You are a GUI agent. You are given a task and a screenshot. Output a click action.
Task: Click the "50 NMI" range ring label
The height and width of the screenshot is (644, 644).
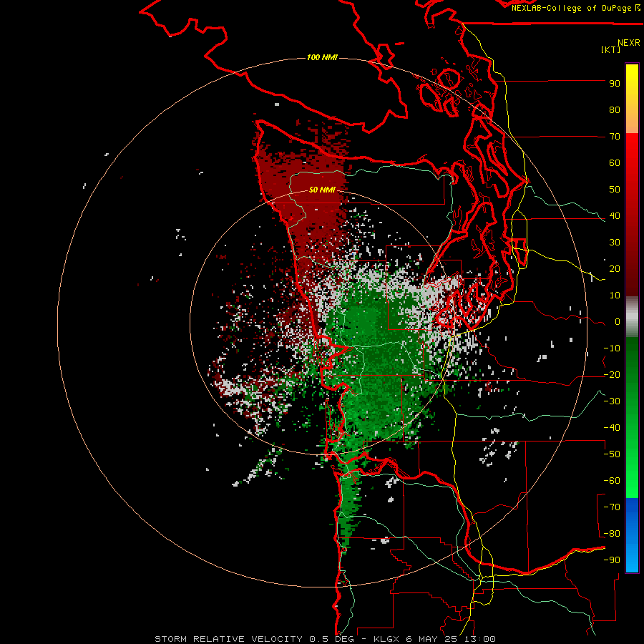point(323,190)
